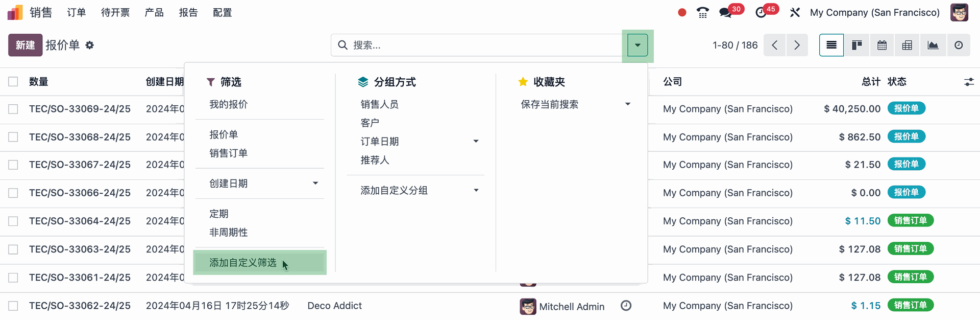980x320 pixels.
Task: Open the graph chart view
Action: pos(933,45)
